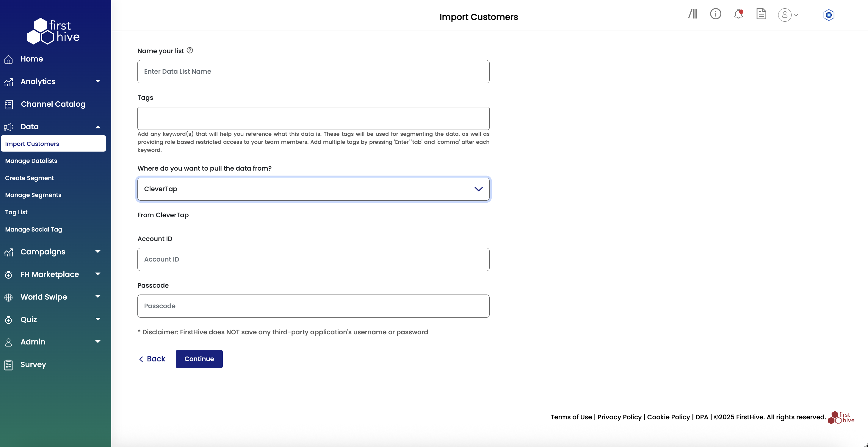This screenshot has height=447, width=868.
Task: Click the Analytics chart icon
Action: (9, 82)
